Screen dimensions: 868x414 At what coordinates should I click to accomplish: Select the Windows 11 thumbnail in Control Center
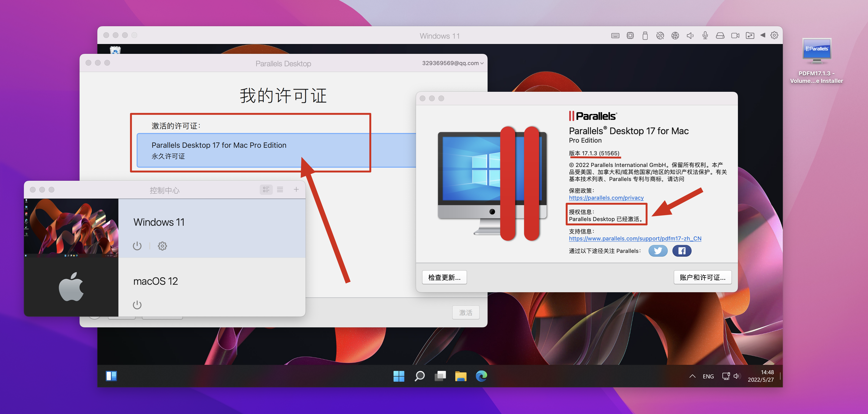(71, 228)
